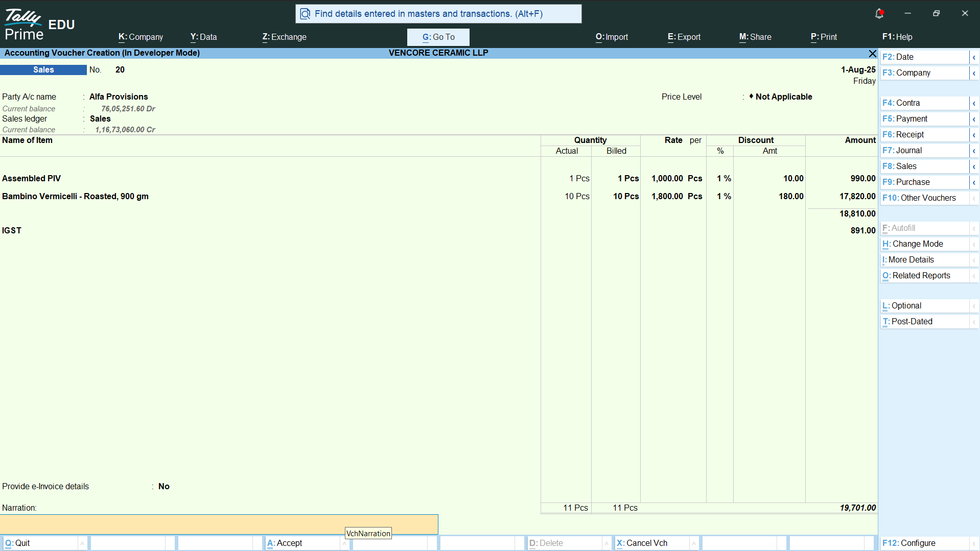Open O: Related Reports
Screen dimensions: 980x551
click(x=924, y=276)
